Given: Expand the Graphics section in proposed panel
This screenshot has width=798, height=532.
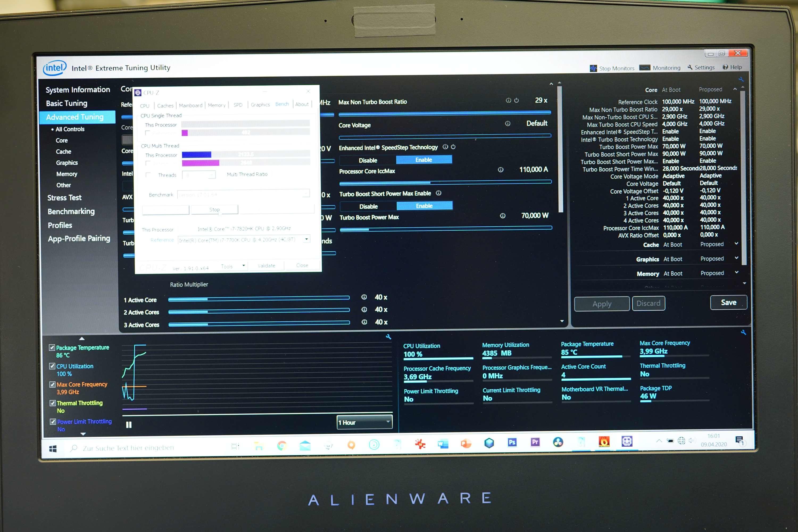Looking at the screenshot, I should pos(736,258).
